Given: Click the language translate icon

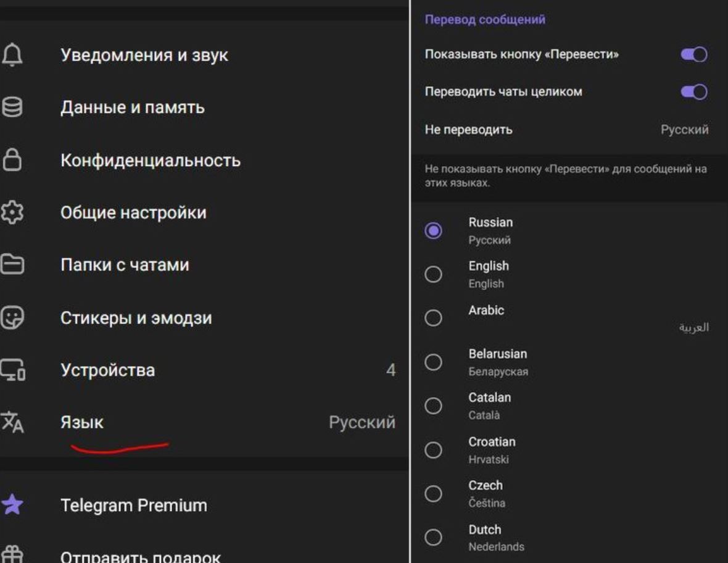Looking at the screenshot, I should [12, 423].
